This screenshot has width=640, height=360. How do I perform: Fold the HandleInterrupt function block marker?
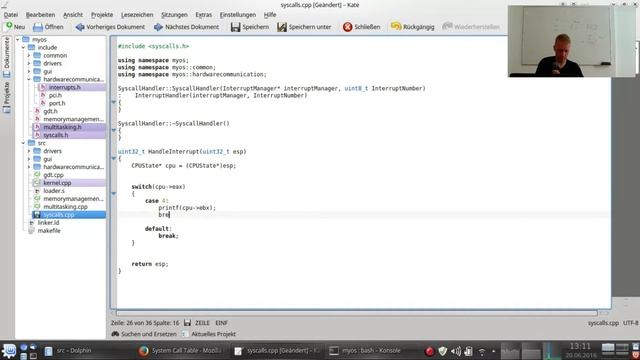114,158
